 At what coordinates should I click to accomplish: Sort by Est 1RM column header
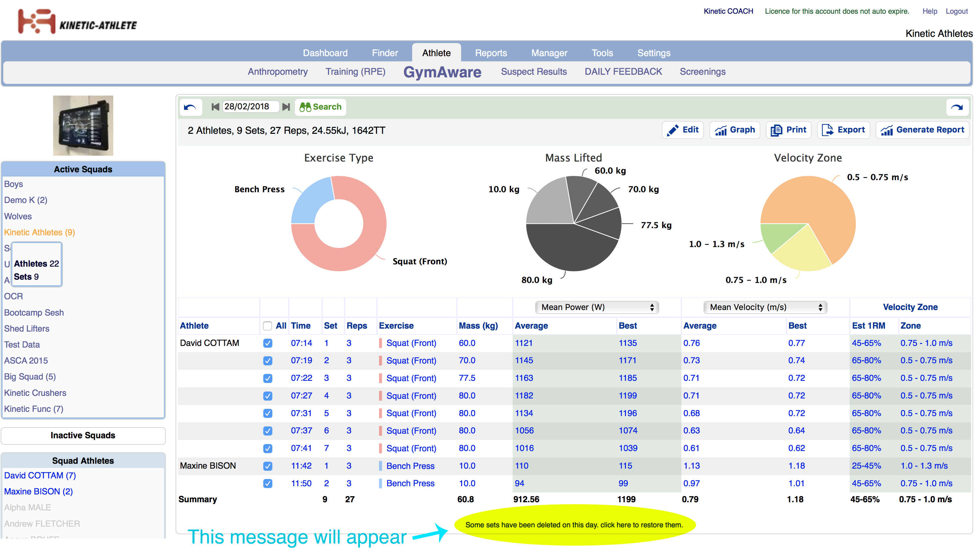[868, 326]
